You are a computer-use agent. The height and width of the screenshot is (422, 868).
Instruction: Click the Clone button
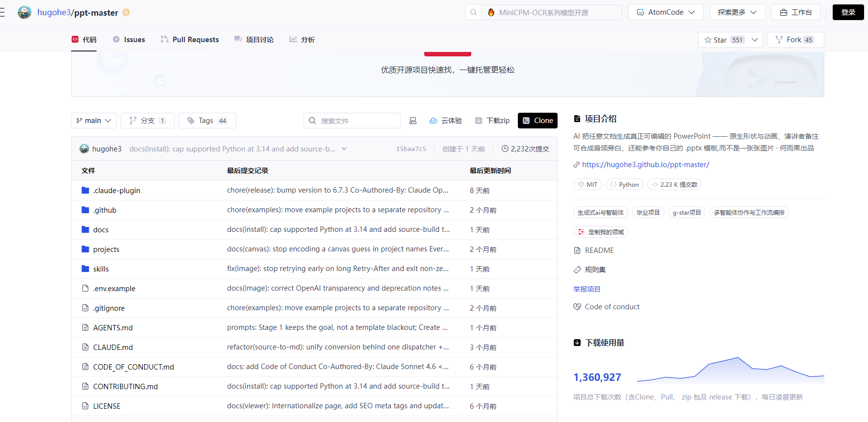tap(537, 121)
